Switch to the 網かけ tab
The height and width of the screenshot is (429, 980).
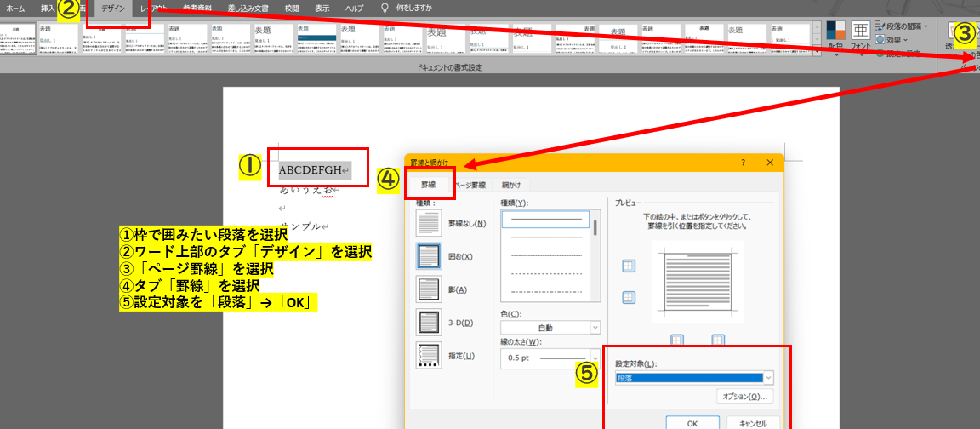point(510,185)
